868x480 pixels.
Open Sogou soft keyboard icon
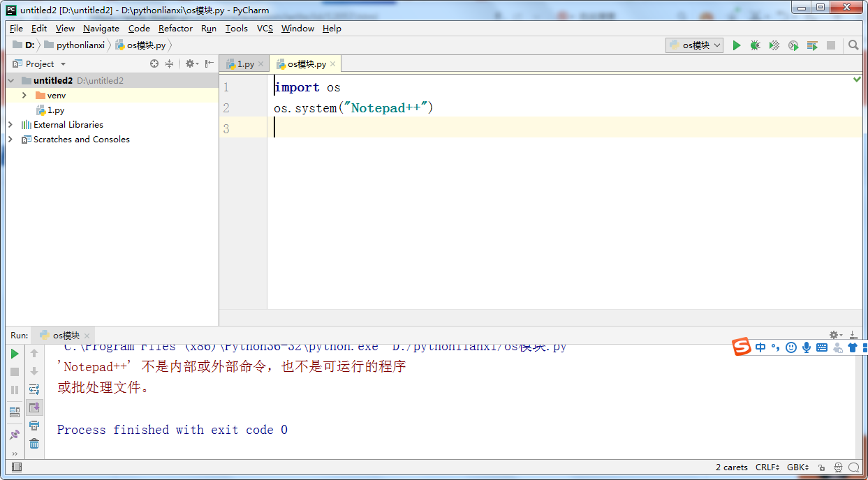pyautogui.click(x=822, y=347)
